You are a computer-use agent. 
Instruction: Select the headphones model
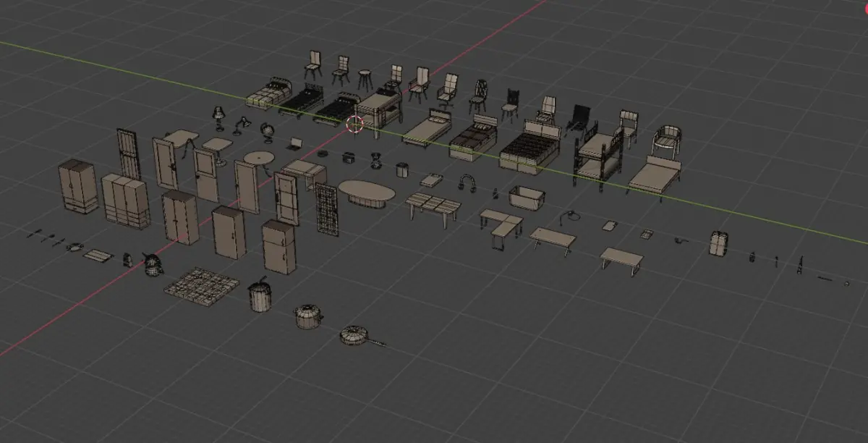[468, 184]
